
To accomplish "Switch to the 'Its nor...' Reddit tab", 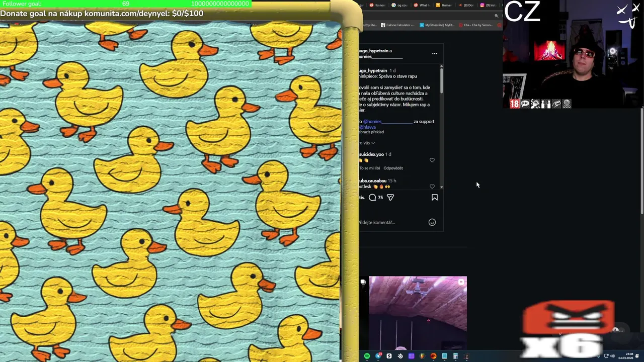I will pyautogui.click(x=378, y=5).
